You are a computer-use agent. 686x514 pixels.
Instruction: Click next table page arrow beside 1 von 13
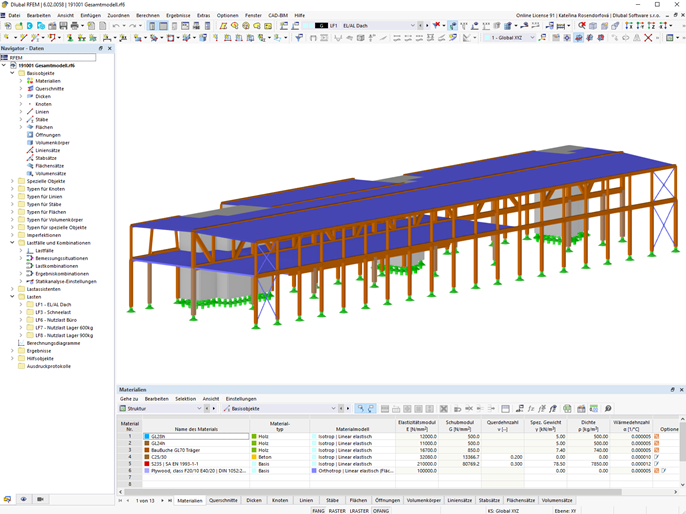pyautogui.click(x=162, y=500)
